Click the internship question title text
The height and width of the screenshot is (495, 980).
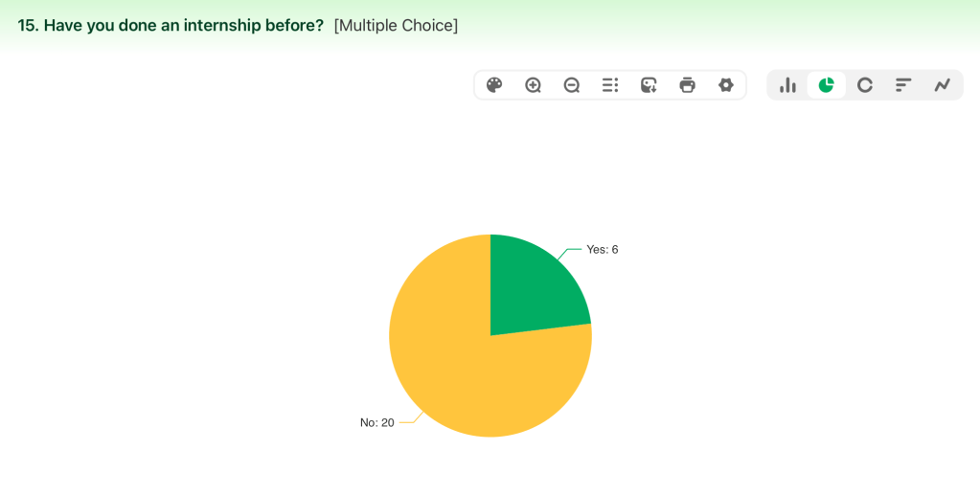pyautogui.click(x=171, y=26)
